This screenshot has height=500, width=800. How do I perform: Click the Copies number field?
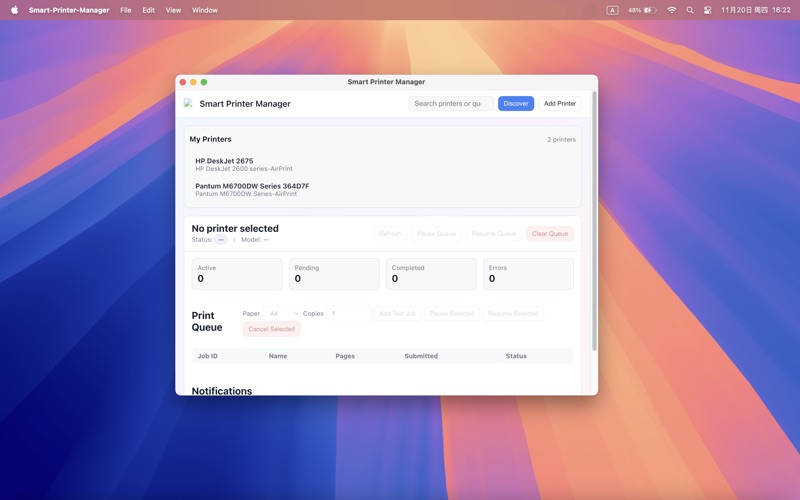[349, 314]
